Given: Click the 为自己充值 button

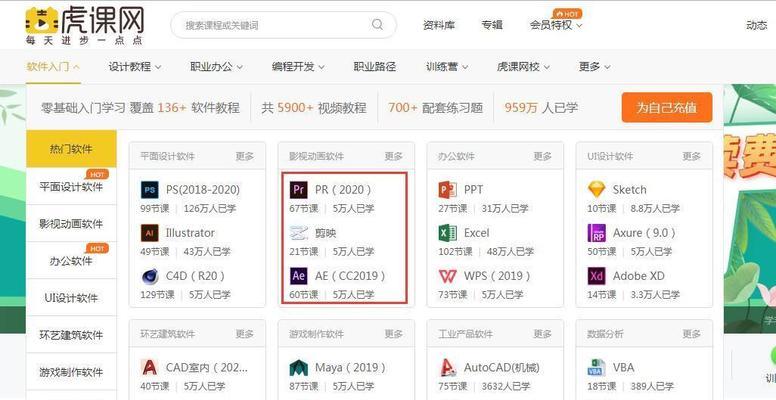Looking at the screenshot, I should tap(667, 107).
